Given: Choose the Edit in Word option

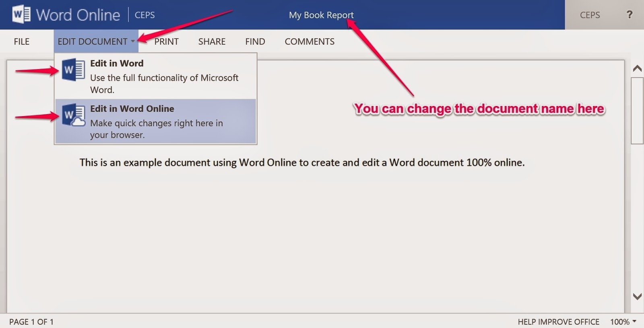Looking at the screenshot, I should pyautogui.click(x=156, y=76).
